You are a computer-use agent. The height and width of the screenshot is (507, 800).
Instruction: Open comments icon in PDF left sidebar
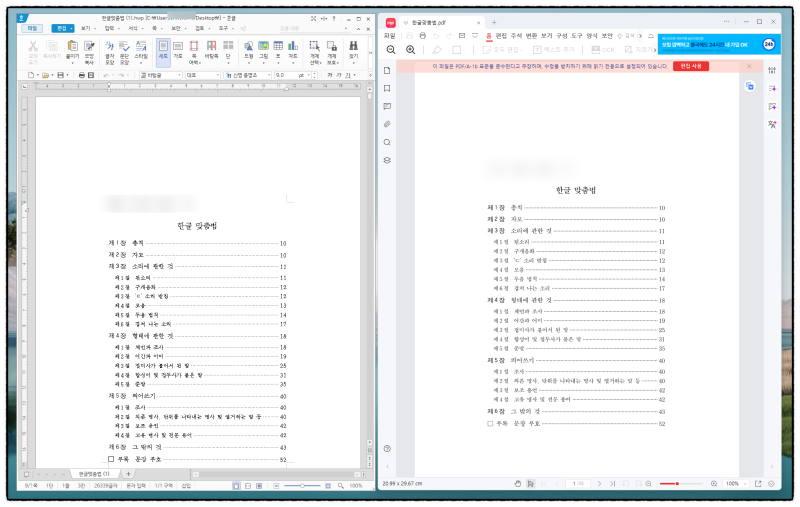(387, 107)
